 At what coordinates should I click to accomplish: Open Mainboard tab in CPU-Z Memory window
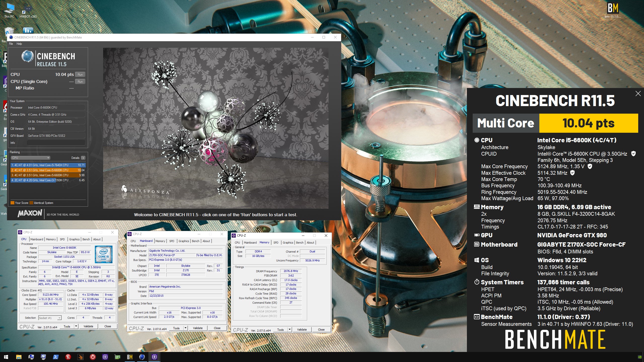click(250, 243)
